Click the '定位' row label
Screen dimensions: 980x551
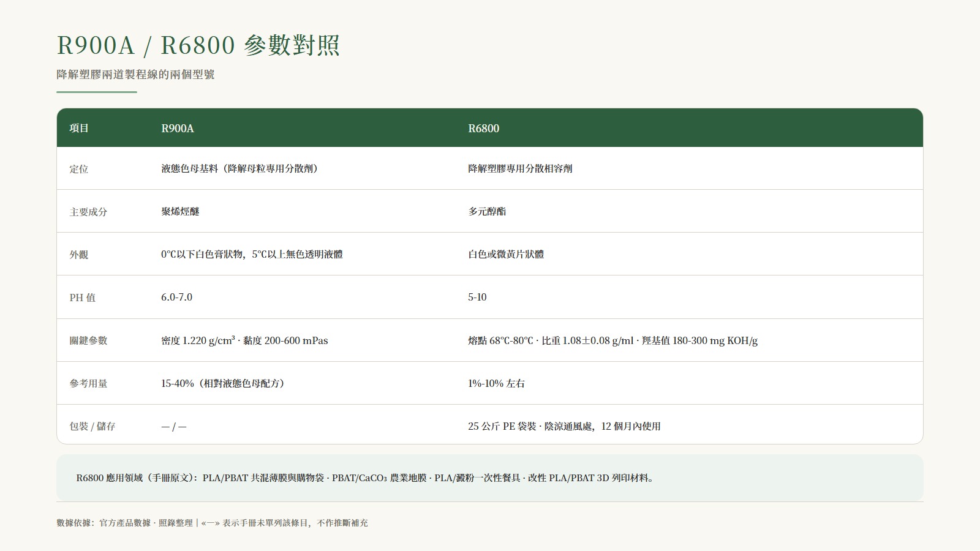point(79,169)
